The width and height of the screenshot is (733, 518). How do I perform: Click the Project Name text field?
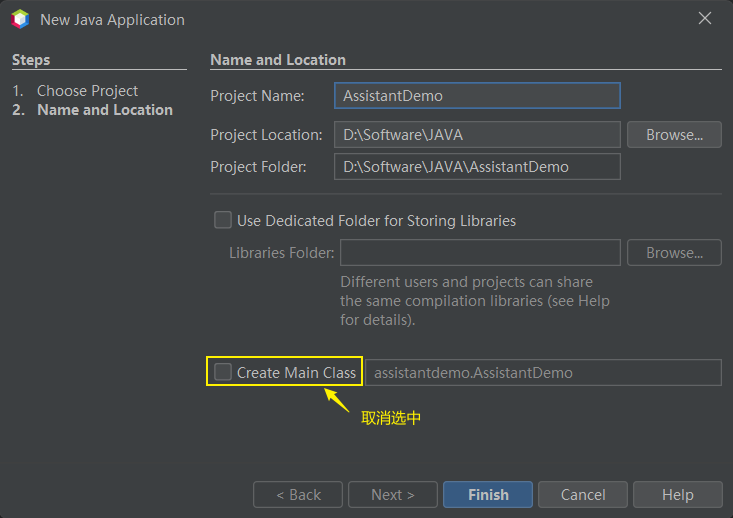(x=477, y=96)
